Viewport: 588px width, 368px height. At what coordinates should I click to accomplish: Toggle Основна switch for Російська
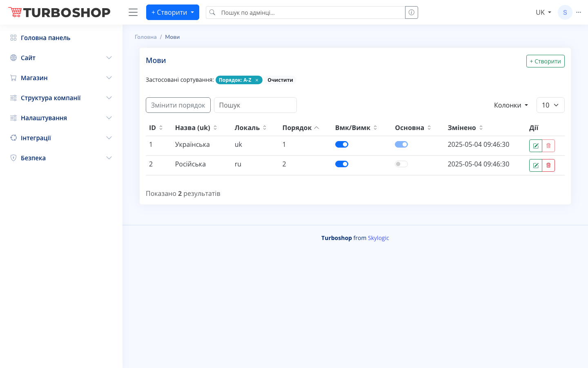click(401, 164)
